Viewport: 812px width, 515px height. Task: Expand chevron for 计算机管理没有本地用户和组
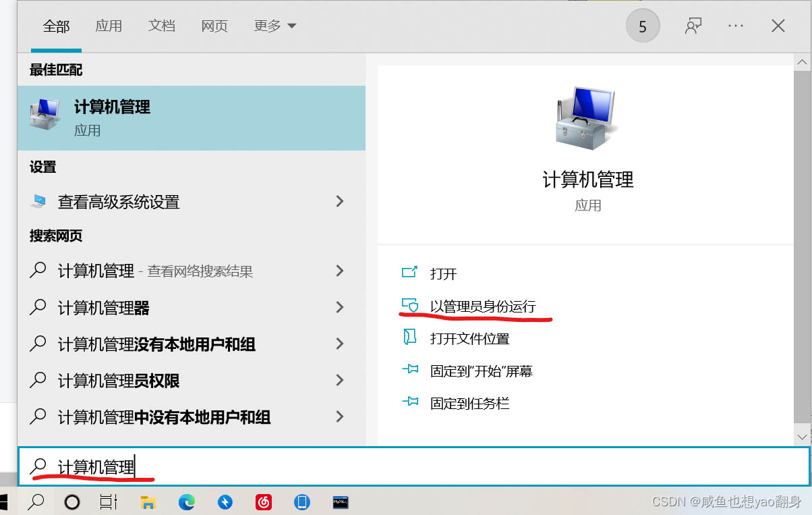click(x=340, y=344)
